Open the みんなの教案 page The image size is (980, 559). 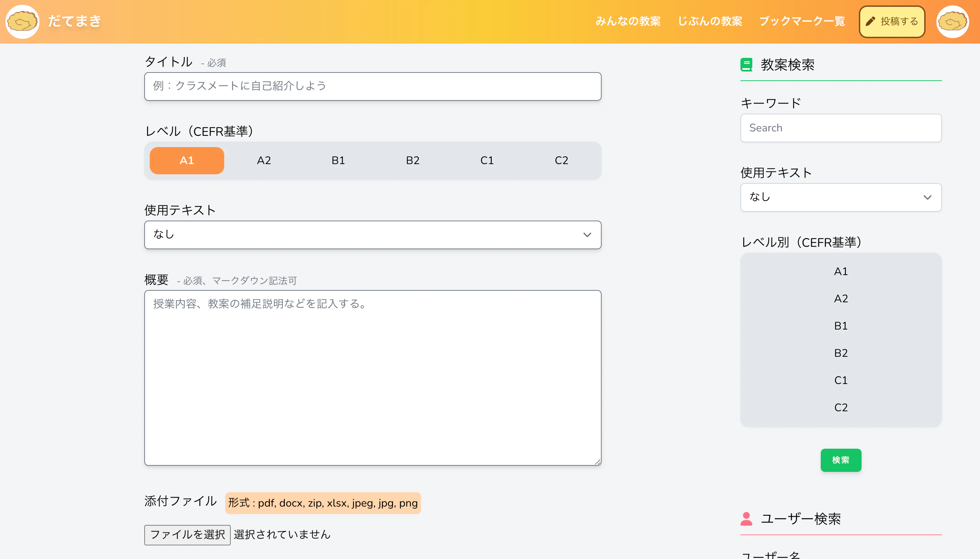click(x=628, y=21)
